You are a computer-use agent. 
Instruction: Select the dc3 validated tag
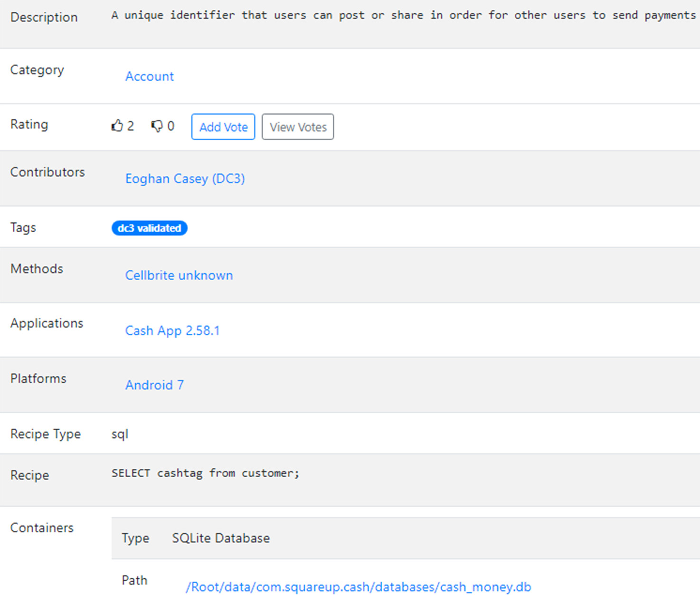click(x=149, y=228)
